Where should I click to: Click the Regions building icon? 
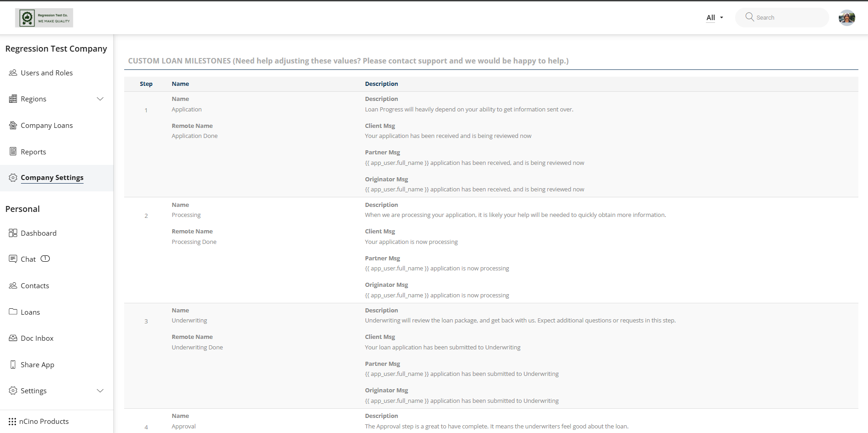13,99
